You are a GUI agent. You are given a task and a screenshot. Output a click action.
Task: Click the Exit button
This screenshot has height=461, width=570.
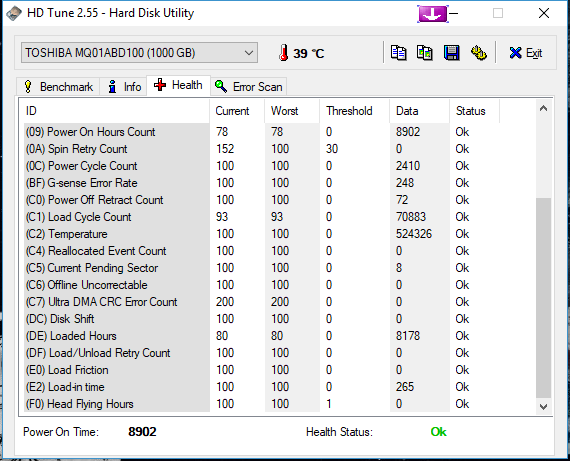pyautogui.click(x=526, y=53)
